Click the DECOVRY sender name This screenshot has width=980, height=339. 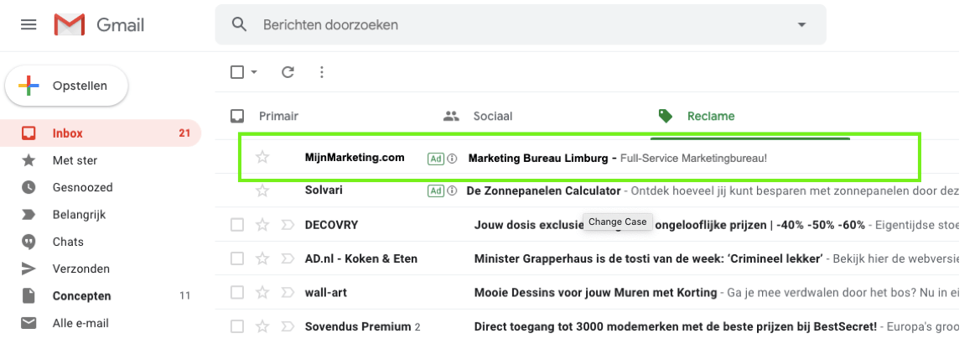(x=331, y=225)
